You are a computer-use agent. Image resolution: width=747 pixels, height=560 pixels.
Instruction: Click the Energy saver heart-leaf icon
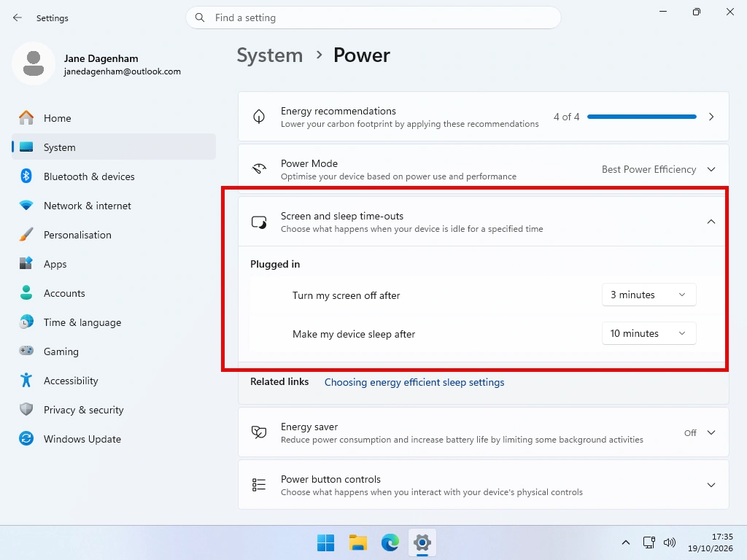click(259, 432)
